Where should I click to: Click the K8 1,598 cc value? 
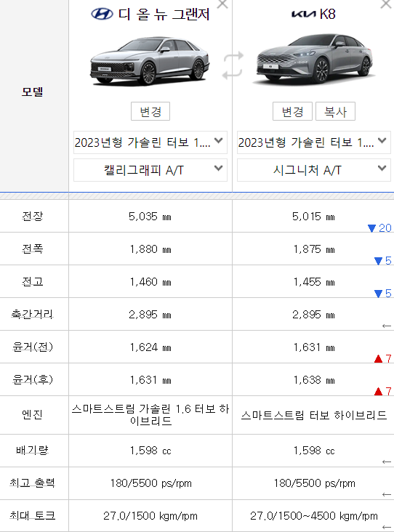tap(314, 451)
